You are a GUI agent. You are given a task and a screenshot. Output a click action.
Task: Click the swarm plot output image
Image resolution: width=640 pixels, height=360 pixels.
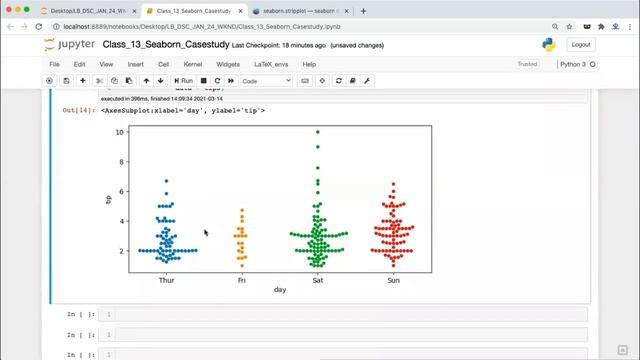269,209
